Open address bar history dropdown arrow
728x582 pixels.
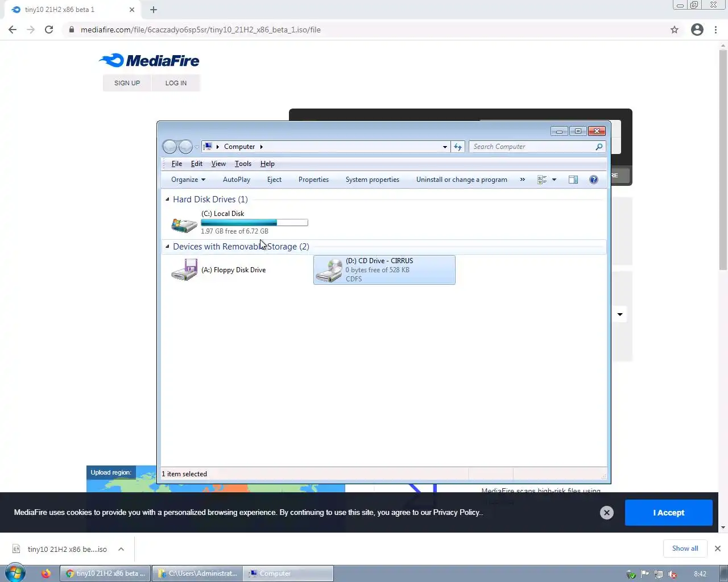pos(445,147)
